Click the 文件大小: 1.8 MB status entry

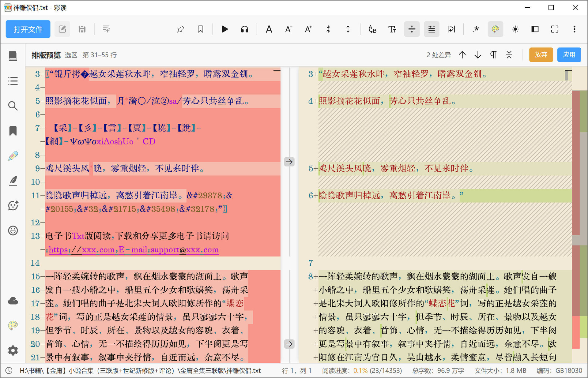tap(500, 371)
